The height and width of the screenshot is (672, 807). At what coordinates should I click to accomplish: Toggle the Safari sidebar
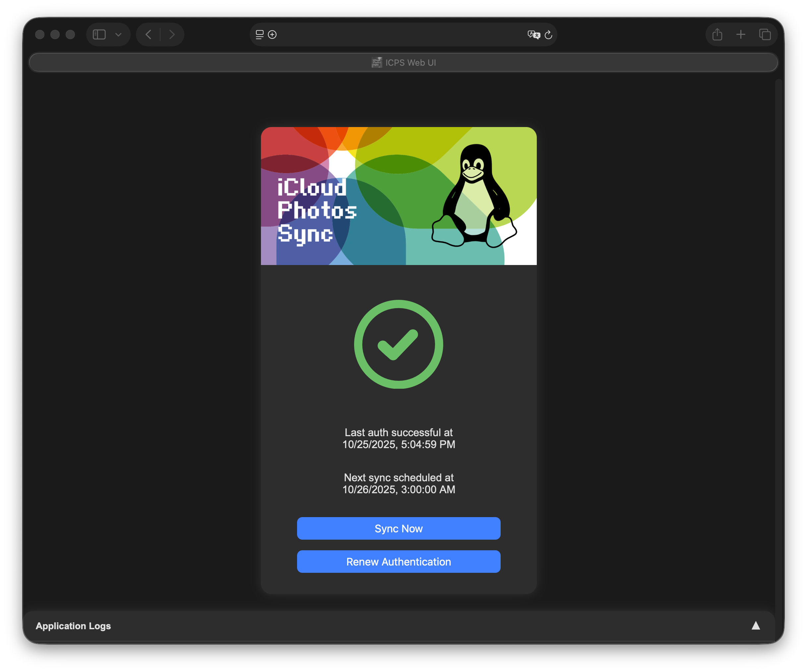pyautogui.click(x=99, y=34)
